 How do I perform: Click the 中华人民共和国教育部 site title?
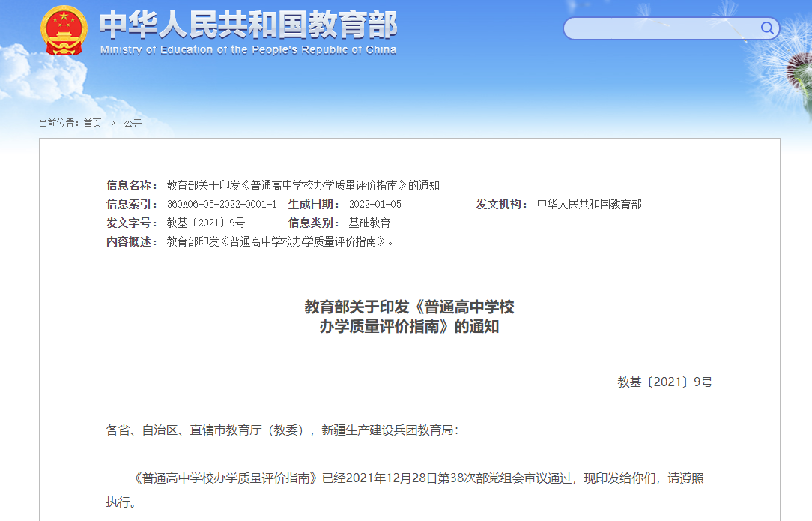click(x=248, y=25)
